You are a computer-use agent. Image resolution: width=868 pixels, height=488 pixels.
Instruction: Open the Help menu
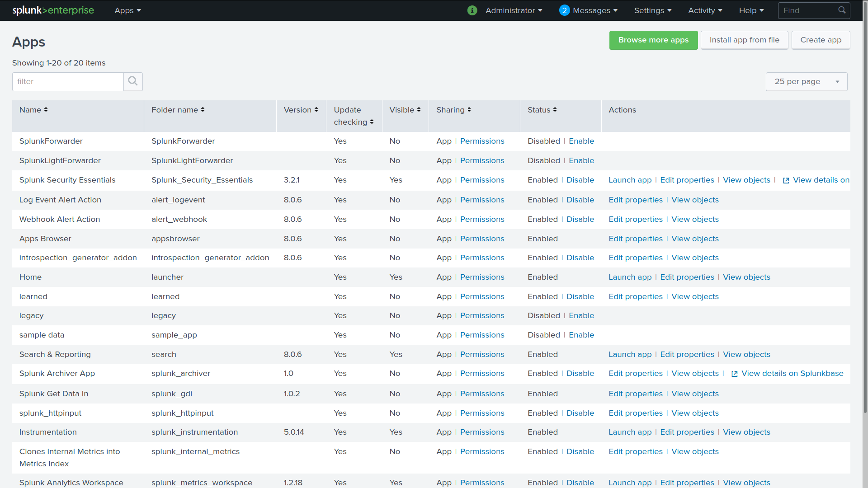coord(750,10)
